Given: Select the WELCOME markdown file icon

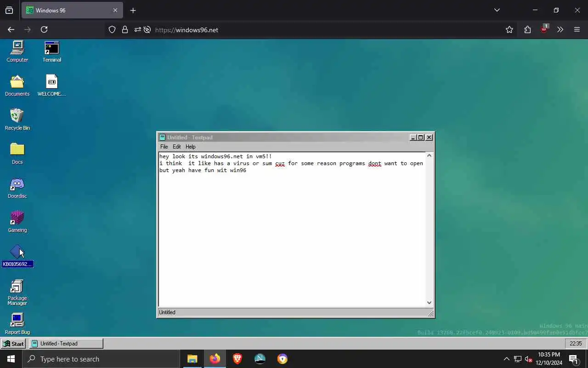Looking at the screenshot, I should [52, 86].
